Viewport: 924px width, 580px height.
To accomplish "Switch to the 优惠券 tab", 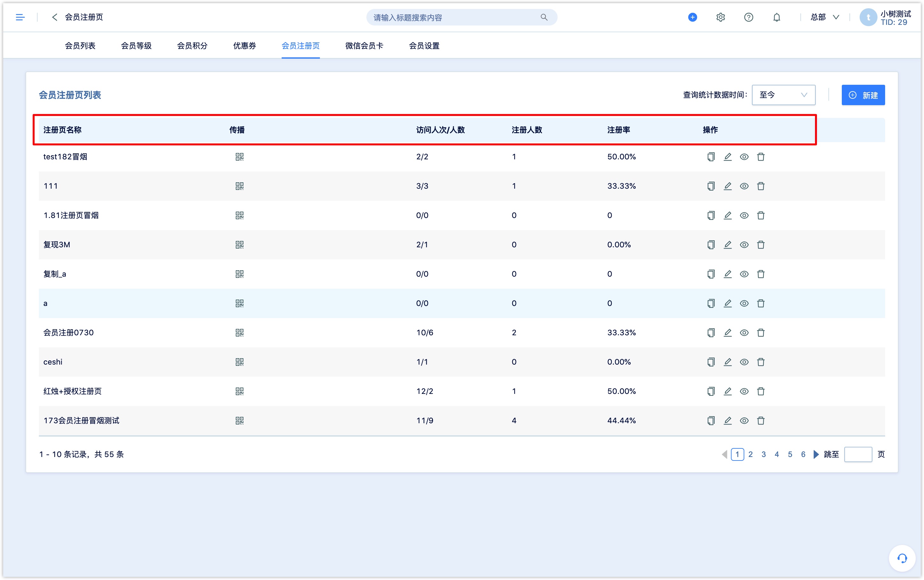I will (245, 46).
